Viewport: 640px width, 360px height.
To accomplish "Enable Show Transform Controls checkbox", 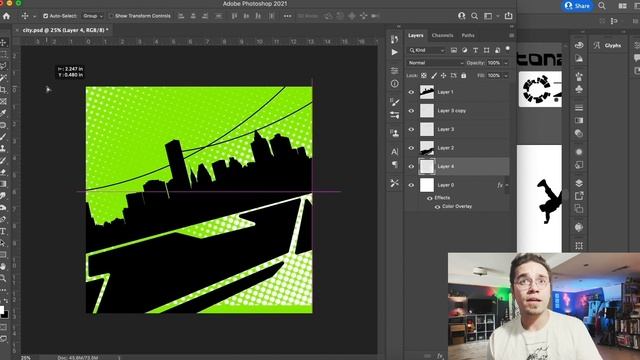I will 111,16.
